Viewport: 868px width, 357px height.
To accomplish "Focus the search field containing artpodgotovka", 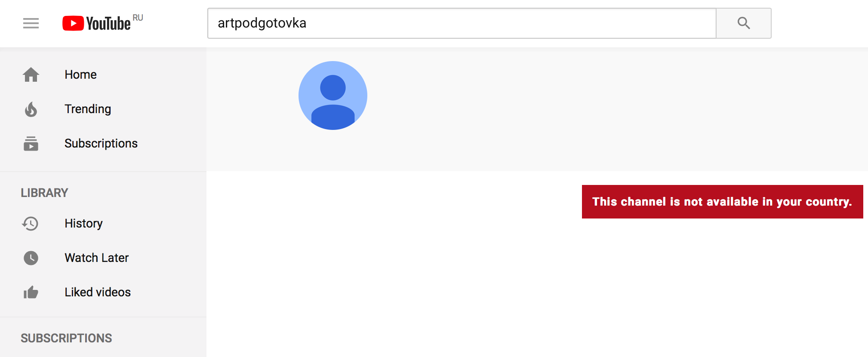I will [462, 23].
